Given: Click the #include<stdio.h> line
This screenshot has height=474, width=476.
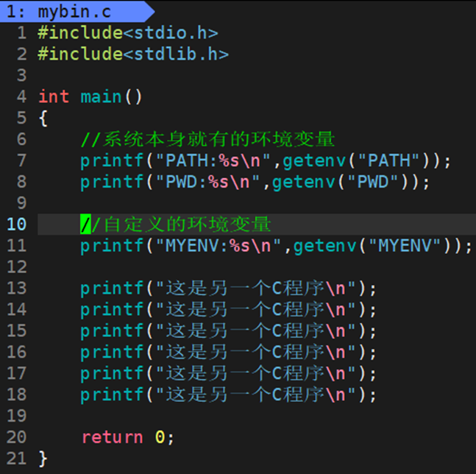Looking at the screenshot, I should (x=128, y=33).
